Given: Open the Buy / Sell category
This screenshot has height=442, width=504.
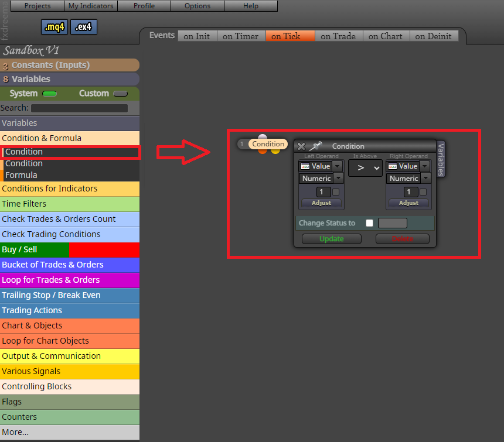Looking at the screenshot, I should click(x=70, y=250).
